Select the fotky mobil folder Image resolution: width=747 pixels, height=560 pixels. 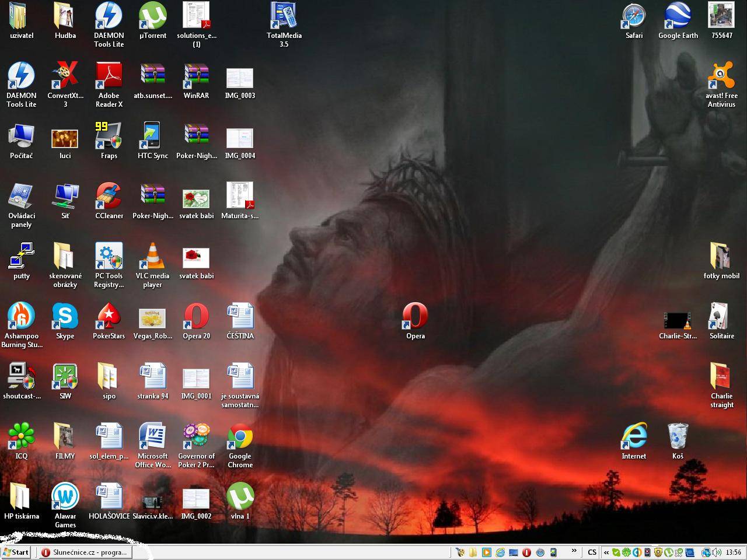click(x=721, y=261)
